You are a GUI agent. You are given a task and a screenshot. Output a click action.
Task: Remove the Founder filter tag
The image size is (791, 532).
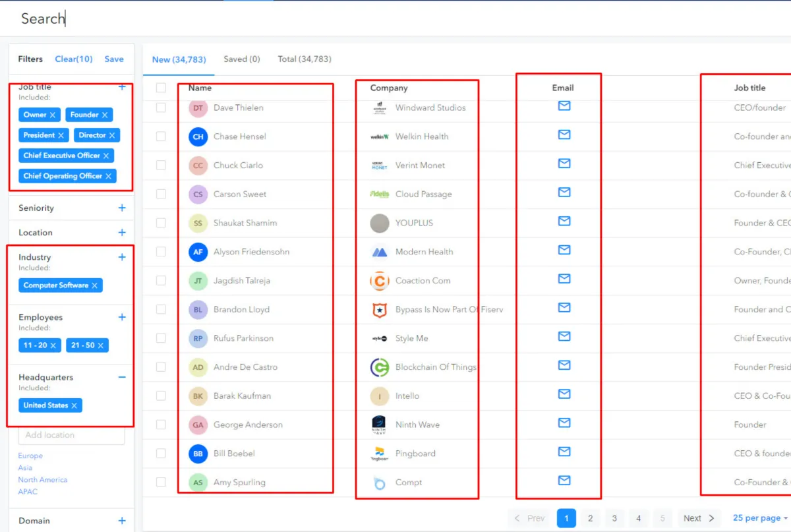pos(105,115)
